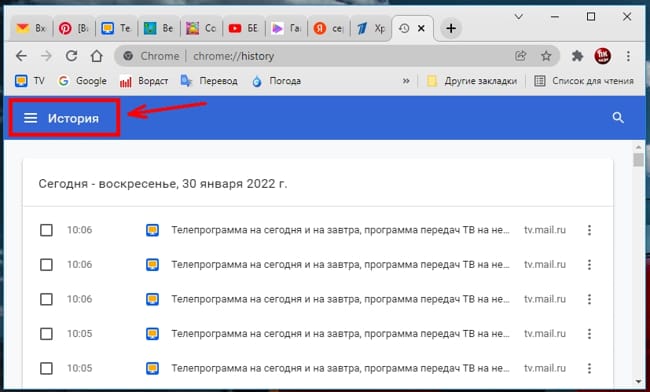
Task: Close the active History tab
Action: coord(421,28)
